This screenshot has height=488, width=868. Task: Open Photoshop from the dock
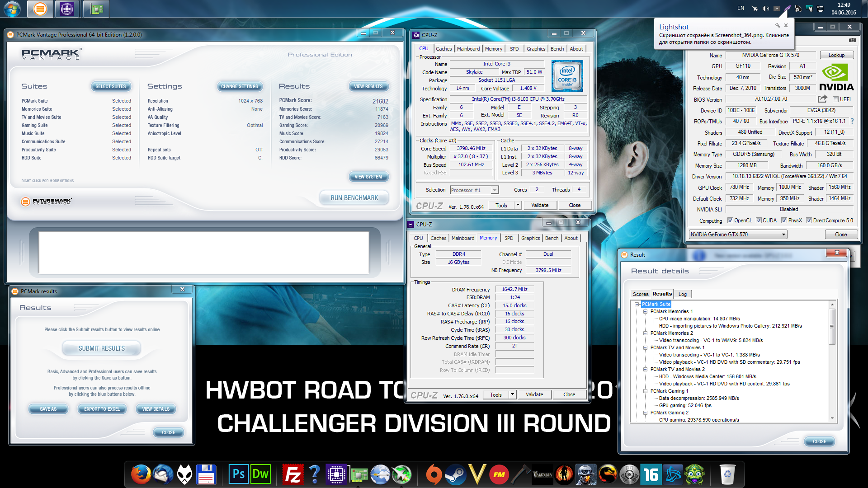point(238,474)
